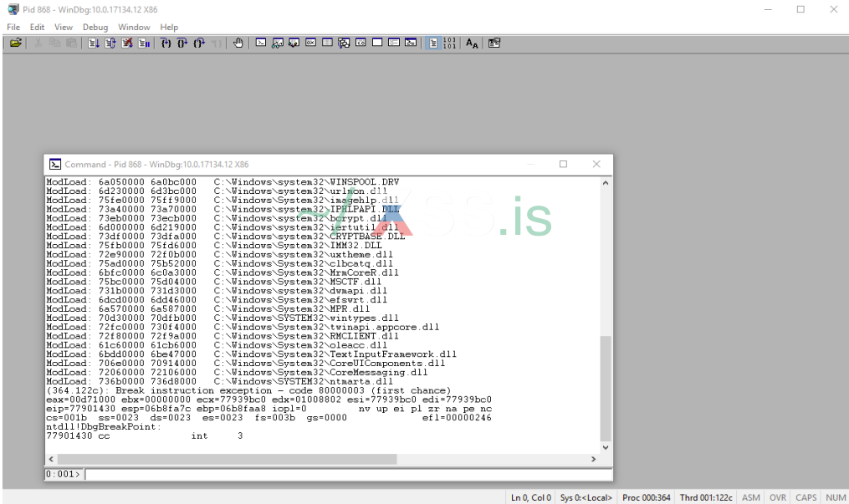849x504 pixels.
Task: Open the File menu
Action: (x=13, y=27)
